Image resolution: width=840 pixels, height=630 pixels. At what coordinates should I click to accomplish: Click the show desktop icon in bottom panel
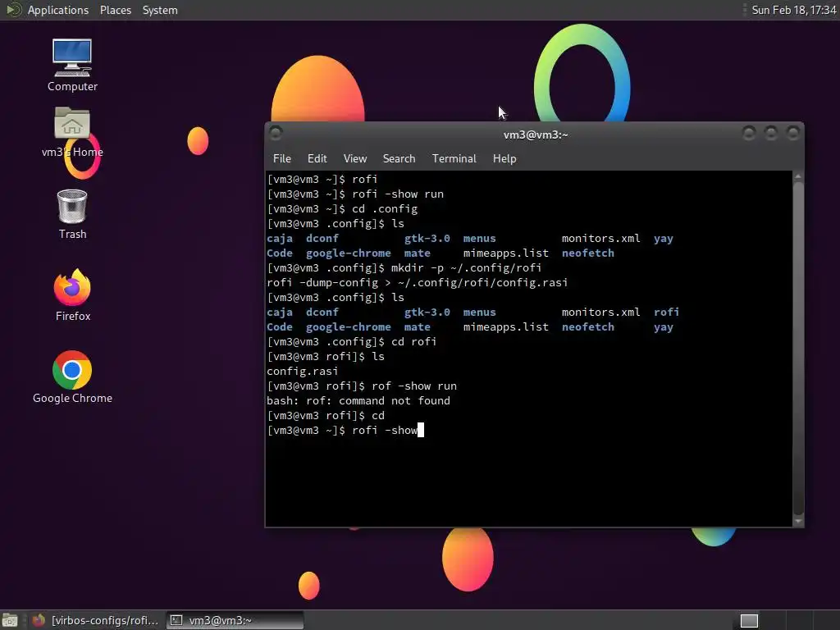point(10,620)
